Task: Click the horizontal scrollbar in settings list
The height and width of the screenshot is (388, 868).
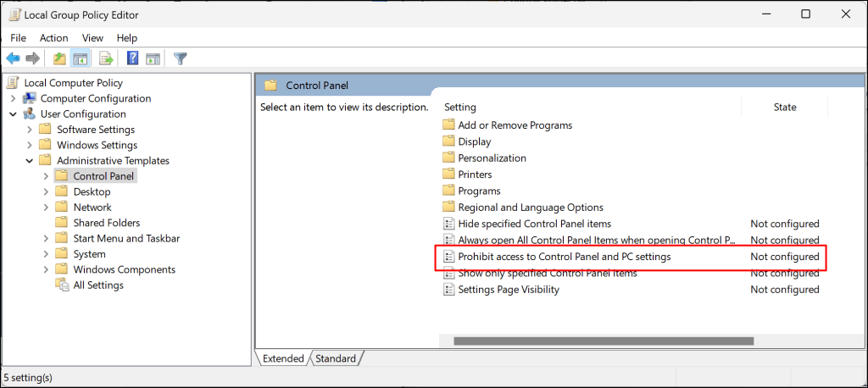Action: [604, 341]
